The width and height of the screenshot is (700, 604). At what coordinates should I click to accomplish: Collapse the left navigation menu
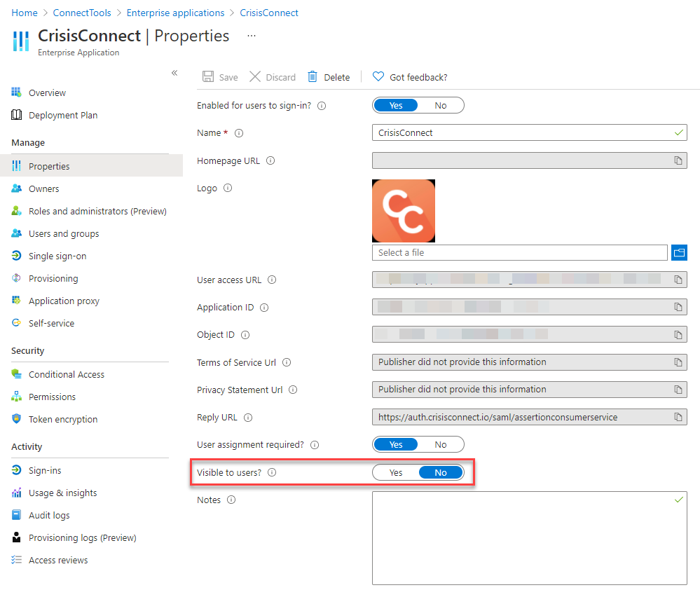click(174, 73)
